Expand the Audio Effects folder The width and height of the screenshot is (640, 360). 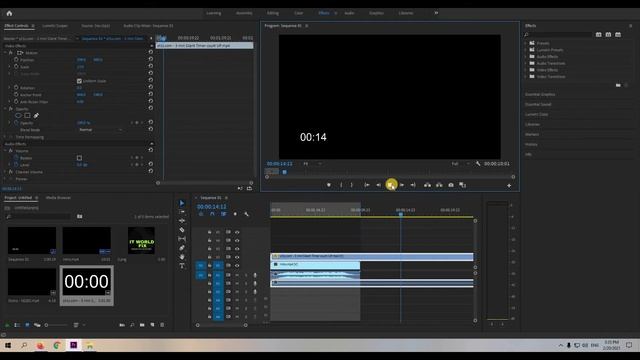526,56
